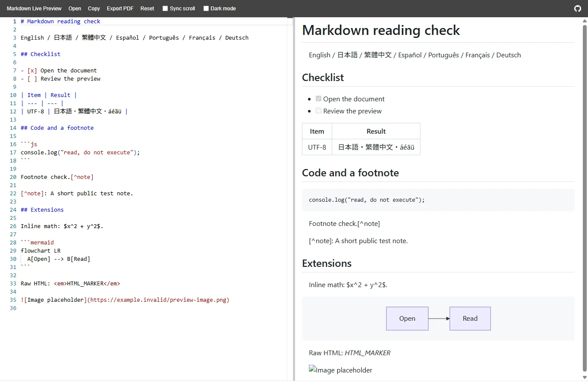
Task: Turn on the Dark mode checkbox
Action: point(206,8)
